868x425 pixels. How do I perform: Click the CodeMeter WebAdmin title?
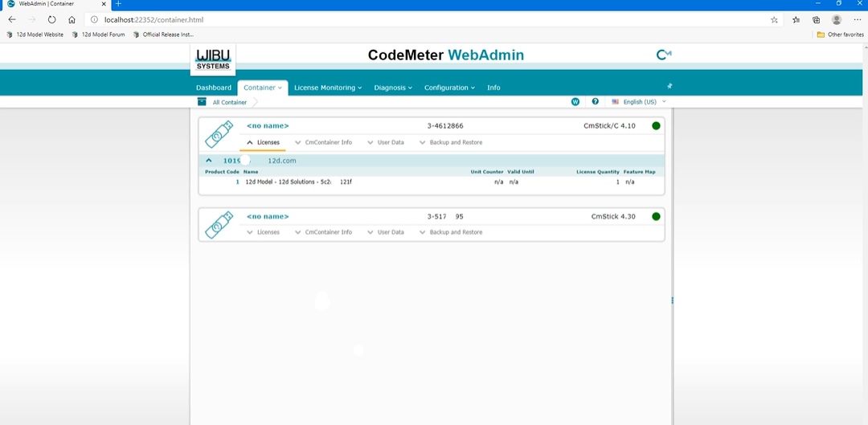(x=445, y=55)
